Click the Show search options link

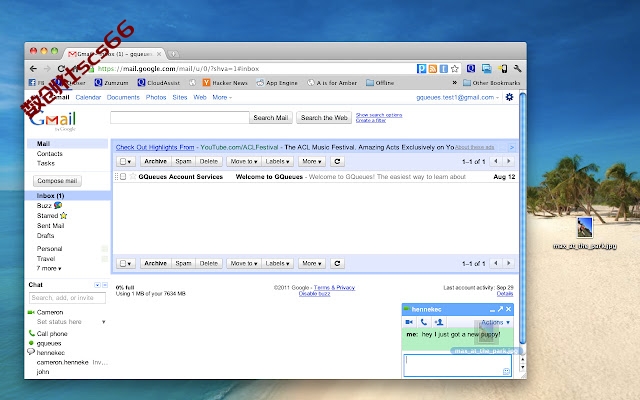pyautogui.click(x=379, y=115)
